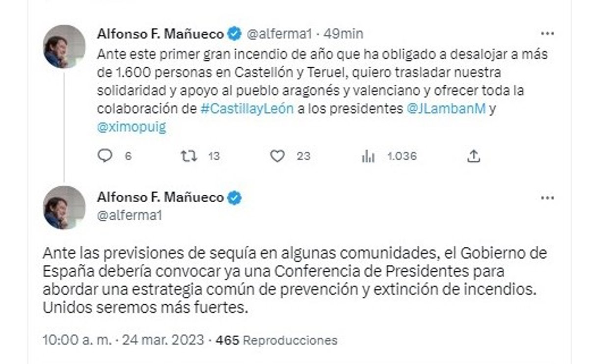
Task: Click the Alfonso F. Mañueco name on the first tweet
Action: [x=161, y=34]
